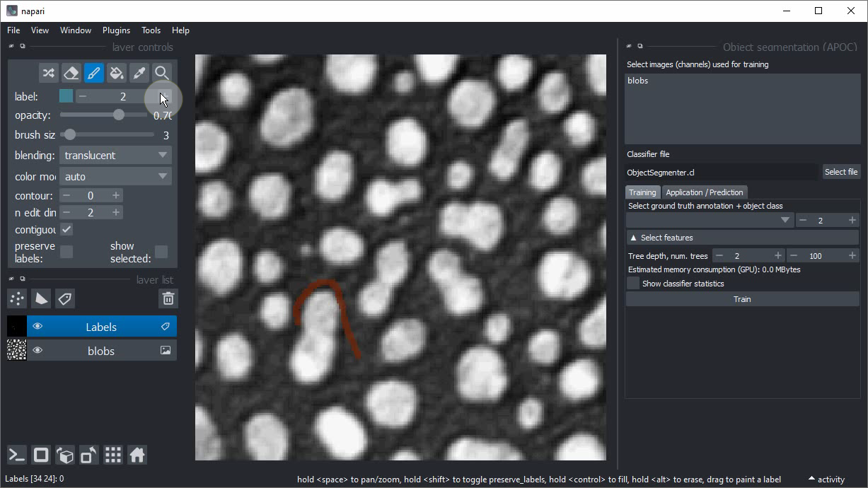
Task: Hide the blobs layer
Action: click(37, 351)
